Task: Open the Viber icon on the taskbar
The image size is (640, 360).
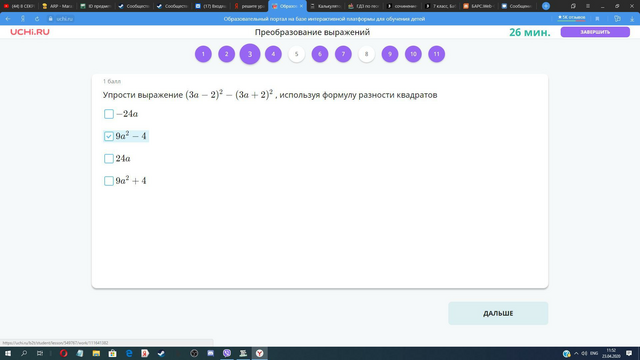Action: tap(227, 353)
